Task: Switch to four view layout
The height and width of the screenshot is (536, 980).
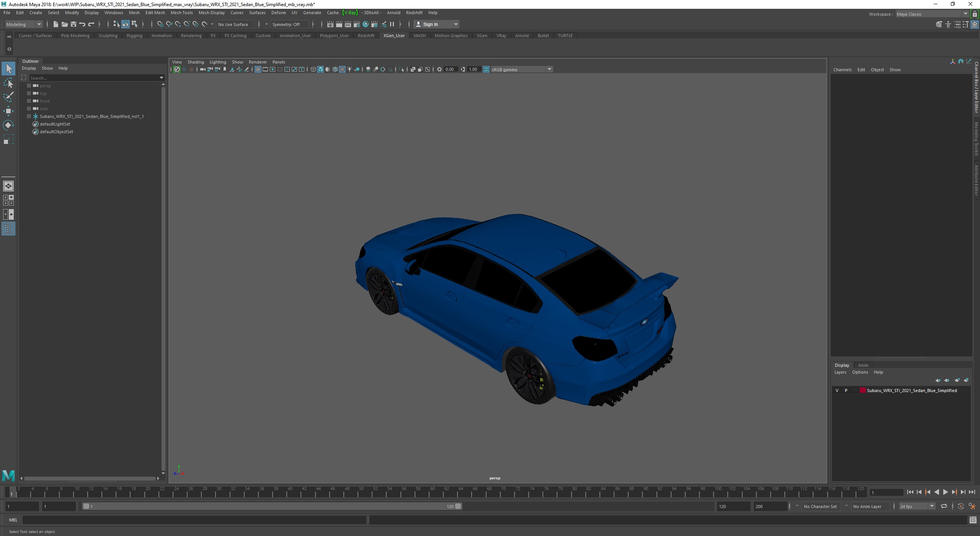Action: pyautogui.click(x=8, y=200)
